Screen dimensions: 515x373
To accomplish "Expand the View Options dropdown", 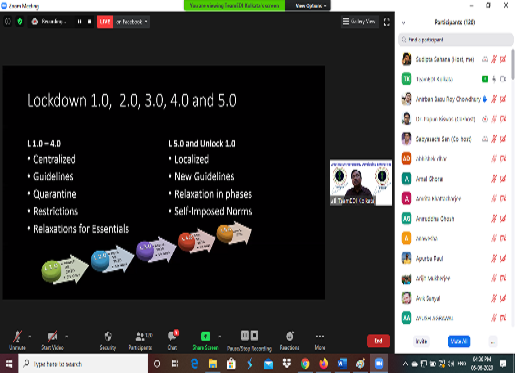I will (x=311, y=6).
